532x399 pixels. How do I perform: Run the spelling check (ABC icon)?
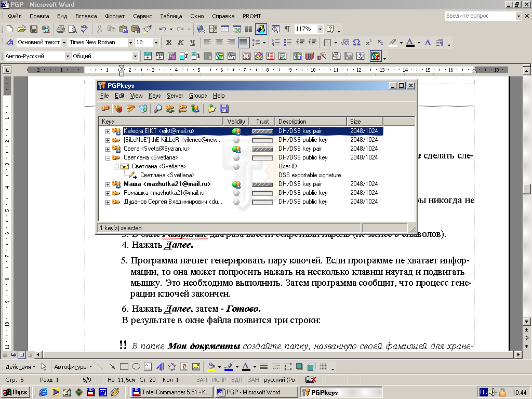click(85, 29)
